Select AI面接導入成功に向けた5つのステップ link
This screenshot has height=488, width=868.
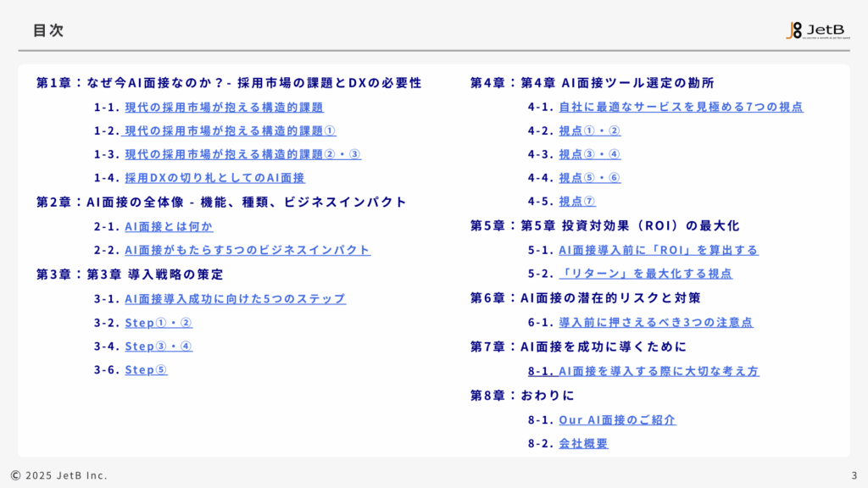click(x=235, y=299)
